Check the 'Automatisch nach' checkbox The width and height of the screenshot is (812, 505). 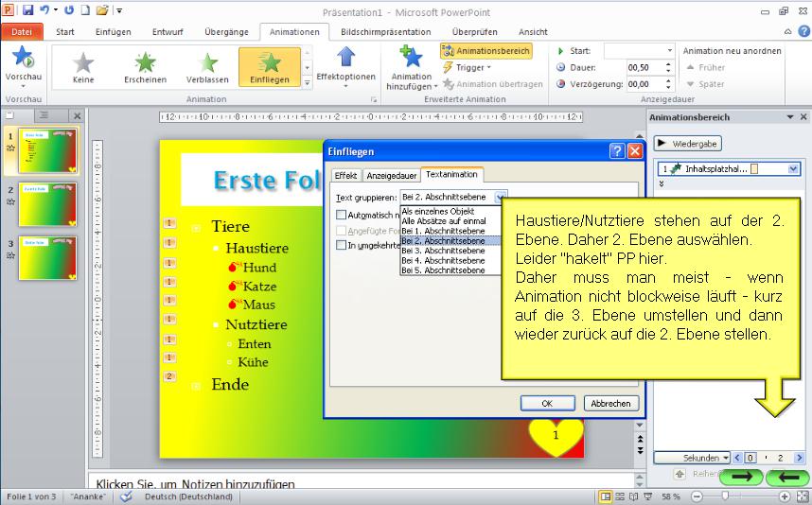(341, 215)
